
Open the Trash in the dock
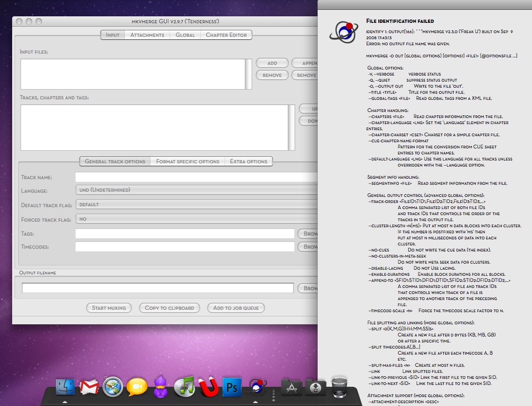pyautogui.click(x=339, y=387)
